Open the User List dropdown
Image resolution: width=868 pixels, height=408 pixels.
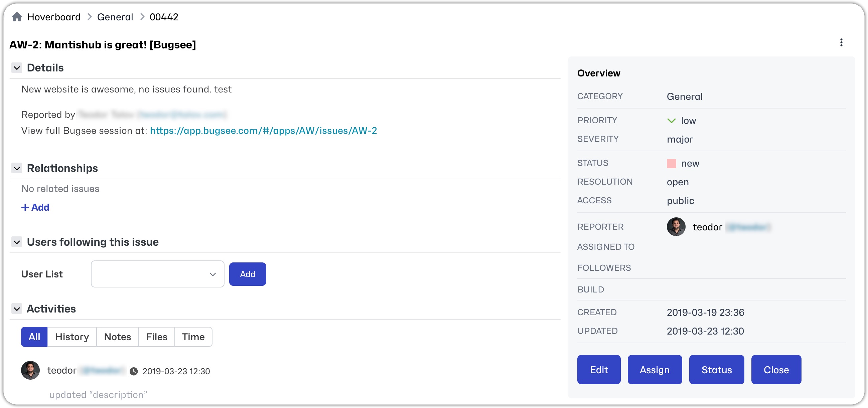click(x=157, y=274)
